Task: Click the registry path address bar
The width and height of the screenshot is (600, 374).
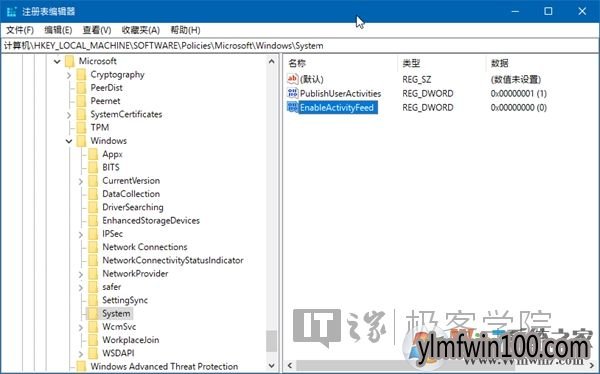Action: [x=300, y=46]
